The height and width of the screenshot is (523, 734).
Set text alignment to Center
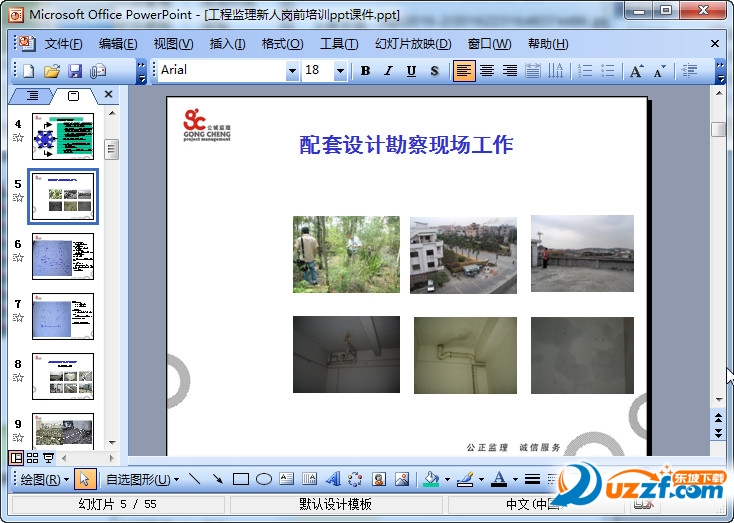[487, 71]
